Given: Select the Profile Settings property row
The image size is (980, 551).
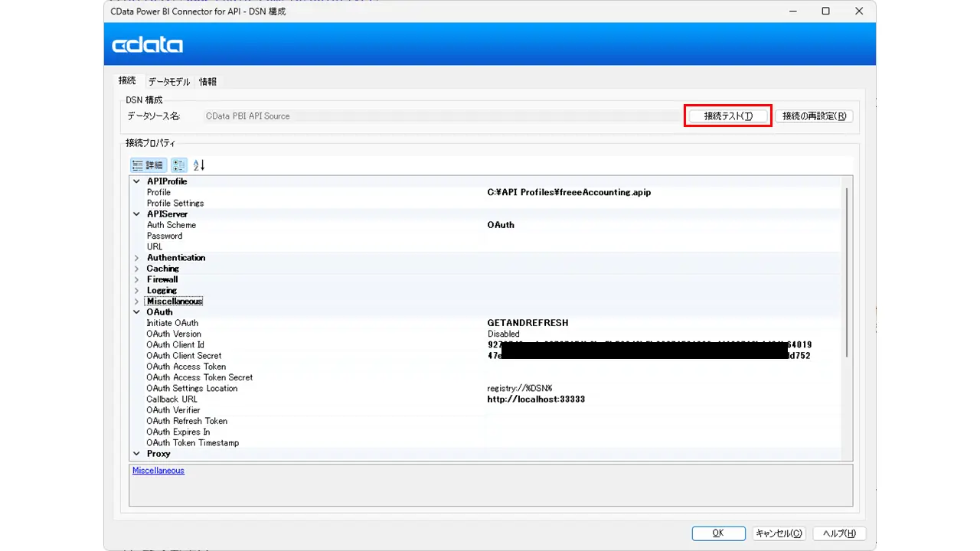Looking at the screenshot, I should pyautogui.click(x=486, y=204).
